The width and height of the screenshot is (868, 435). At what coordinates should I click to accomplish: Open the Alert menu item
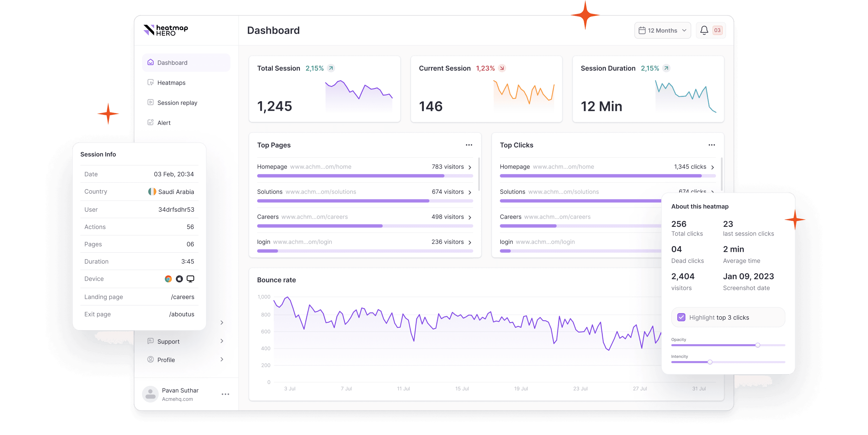186,123
